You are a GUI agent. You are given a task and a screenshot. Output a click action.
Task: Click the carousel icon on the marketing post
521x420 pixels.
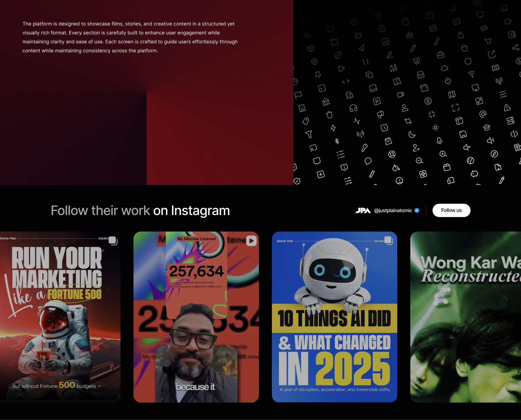click(113, 241)
